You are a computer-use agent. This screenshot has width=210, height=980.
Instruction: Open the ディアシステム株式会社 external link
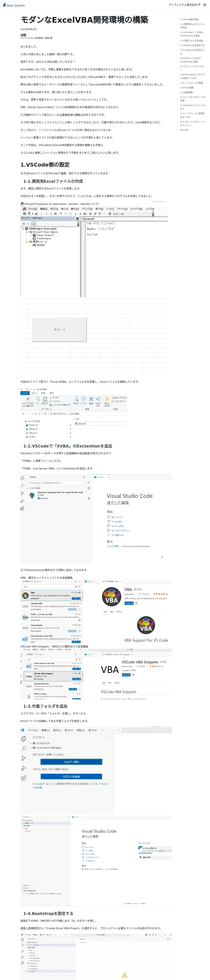(x=184, y=5)
